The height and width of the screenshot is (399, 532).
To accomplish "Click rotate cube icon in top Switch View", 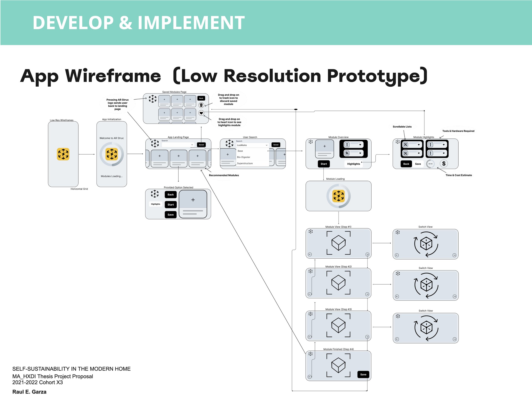I will (x=426, y=244).
